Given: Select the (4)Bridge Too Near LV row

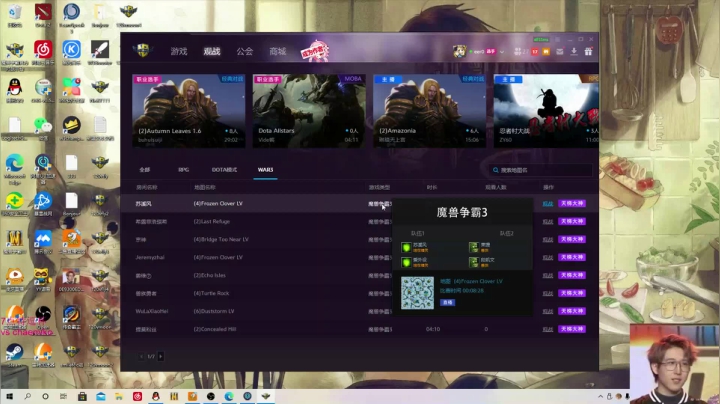Looking at the screenshot, I should [x=360, y=239].
